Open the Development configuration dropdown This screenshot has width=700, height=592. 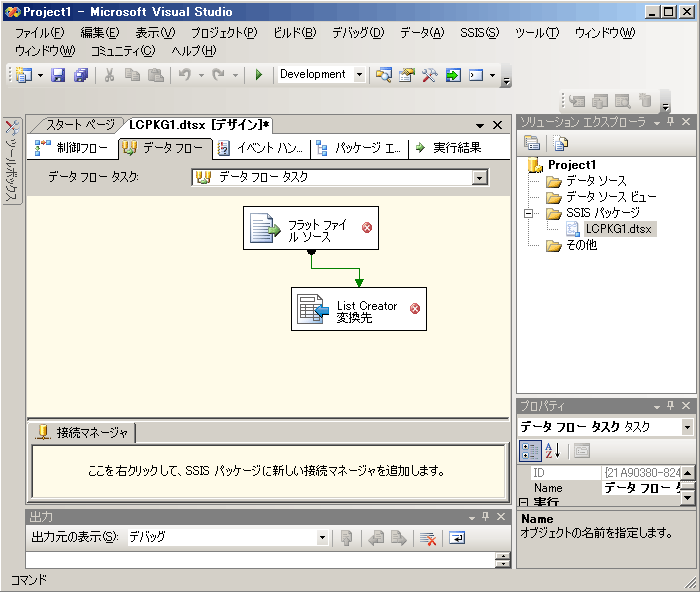(x=359, y=75)
